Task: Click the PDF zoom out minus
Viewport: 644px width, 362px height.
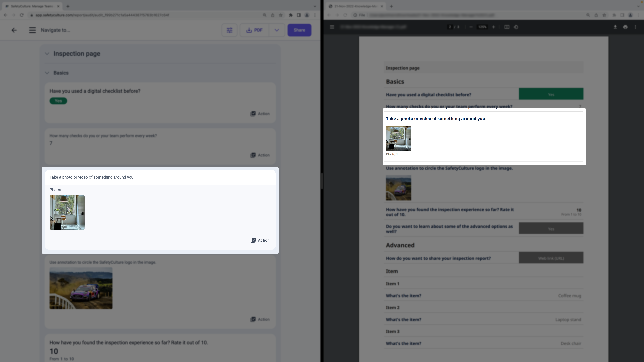Action: pyautogui.click(x=471, y=27)
